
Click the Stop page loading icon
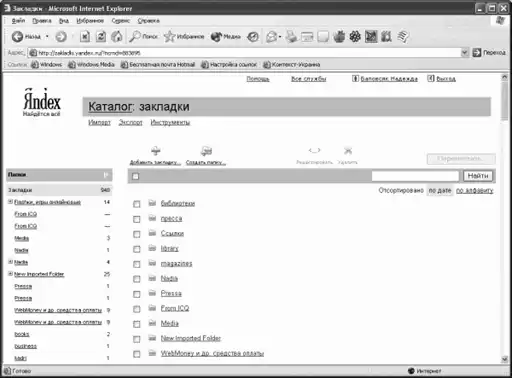85,36
